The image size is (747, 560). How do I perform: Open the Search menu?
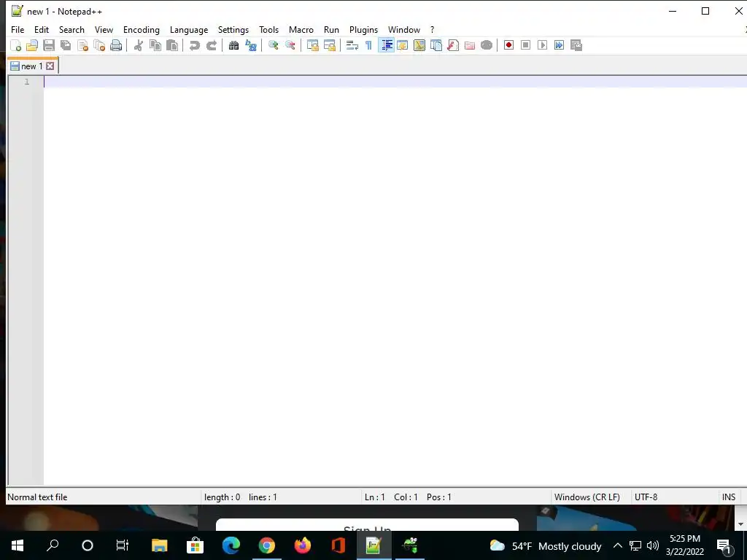click(x=71, y=29)
